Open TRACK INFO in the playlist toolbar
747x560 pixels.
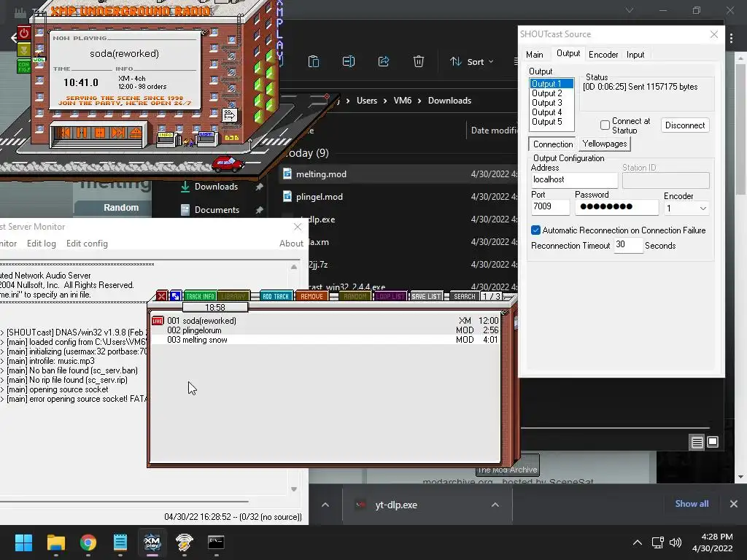coord(200,296)
